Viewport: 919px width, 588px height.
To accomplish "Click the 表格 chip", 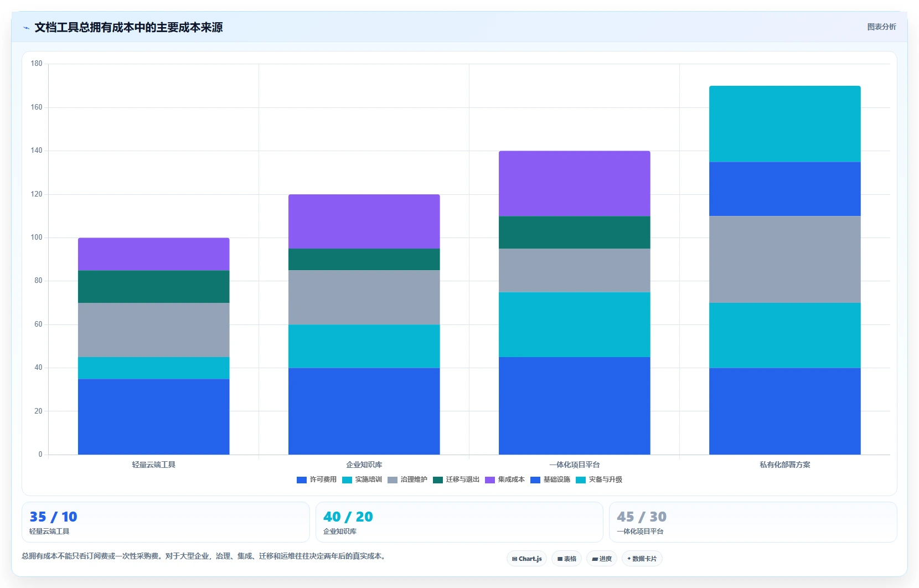I will (566, 559).
